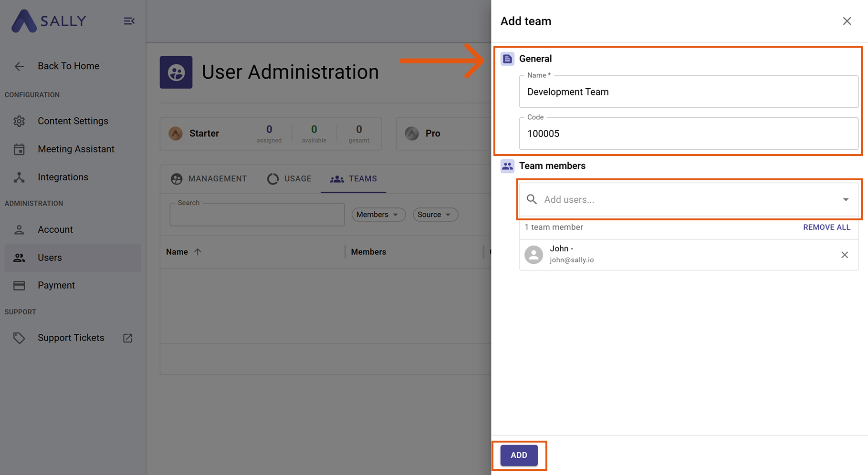Viewport: 868px width, 475px height.
Task: Open Support Tickets external link icon
Action: 127,338
